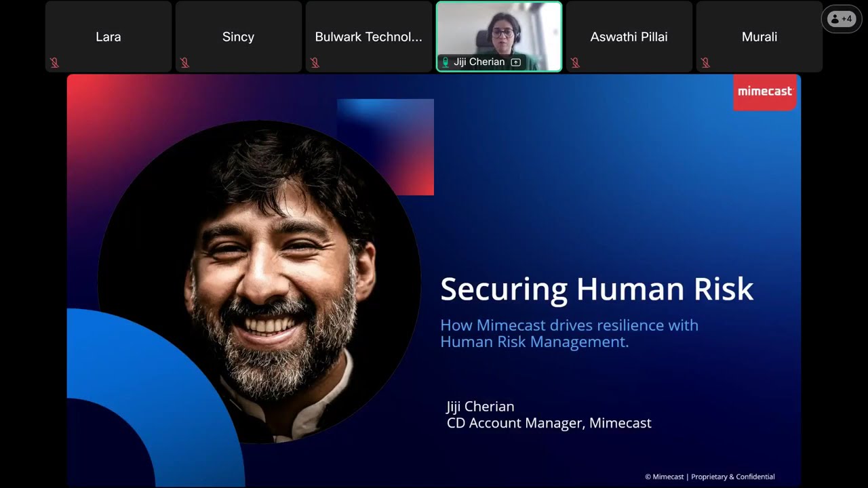868x488 pixels.
Task: Click Lara's muted microphone icon
Action: click(x=54, y=63)
